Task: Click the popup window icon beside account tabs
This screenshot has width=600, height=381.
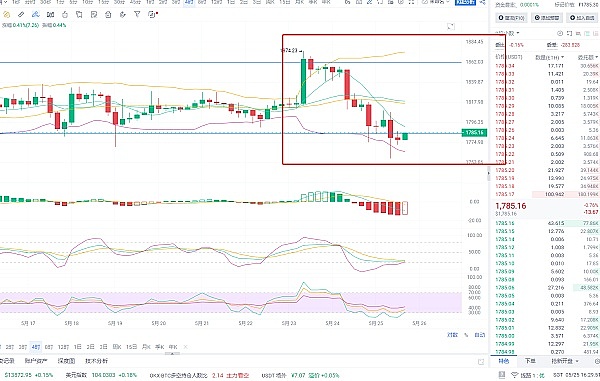Action: pos(481,361)
